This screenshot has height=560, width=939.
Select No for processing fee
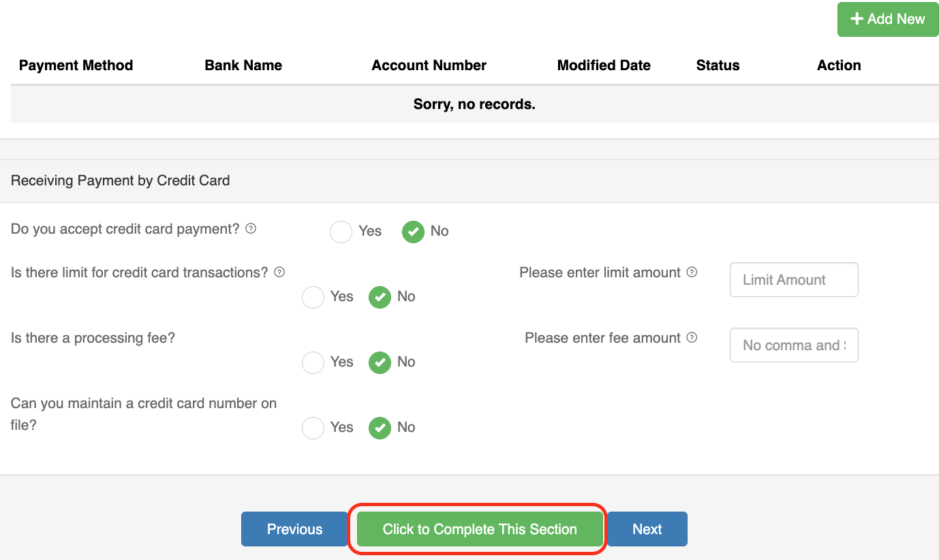tap(380, 362)
